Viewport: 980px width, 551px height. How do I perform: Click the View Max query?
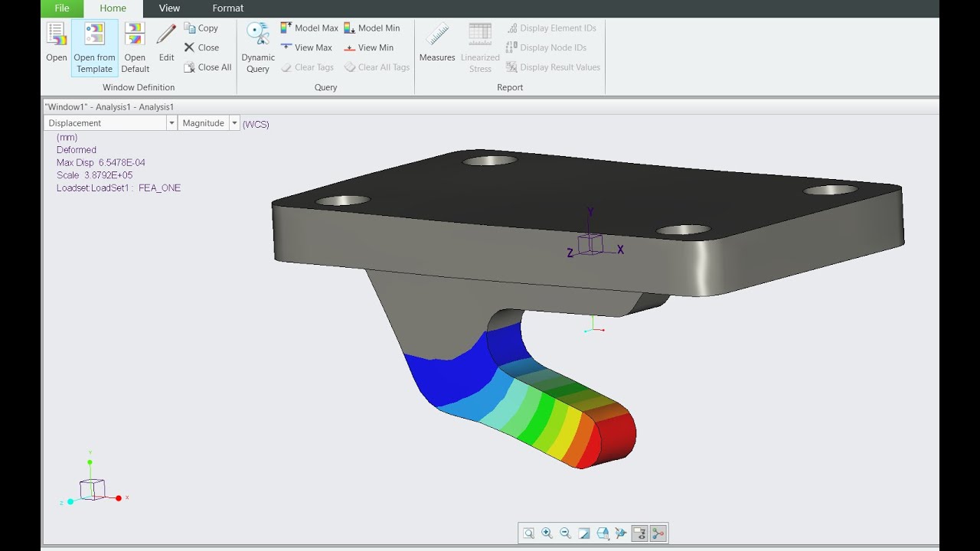click(x=306, y=47)
